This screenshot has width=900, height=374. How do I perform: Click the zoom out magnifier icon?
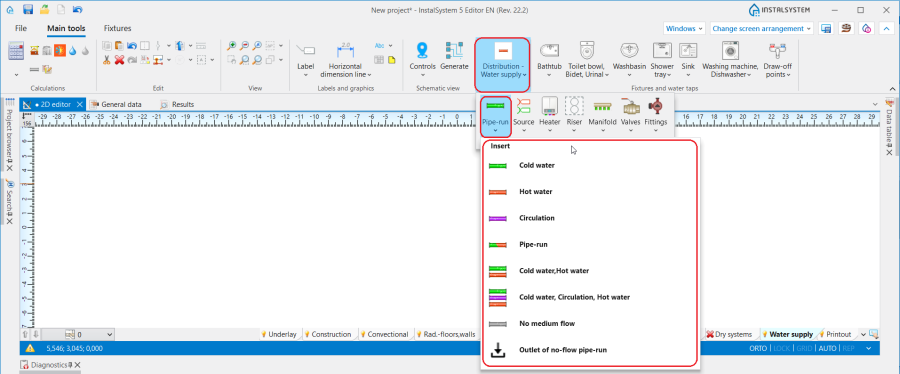coord(245,45)
